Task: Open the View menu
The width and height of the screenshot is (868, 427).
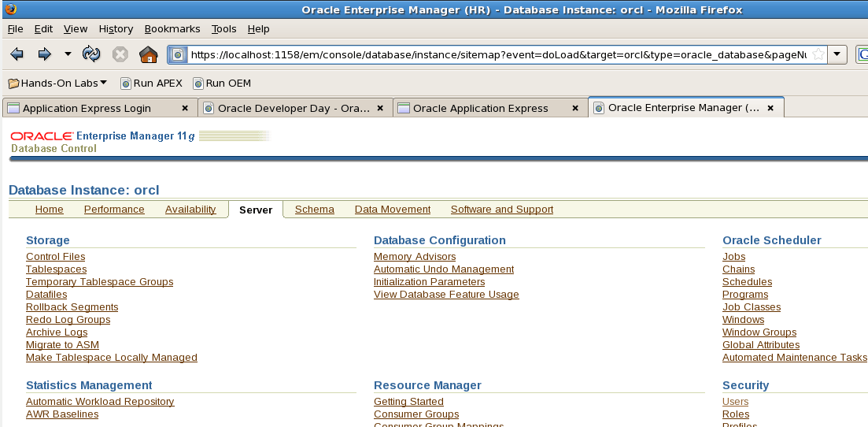Action: [x=76, y=29]
